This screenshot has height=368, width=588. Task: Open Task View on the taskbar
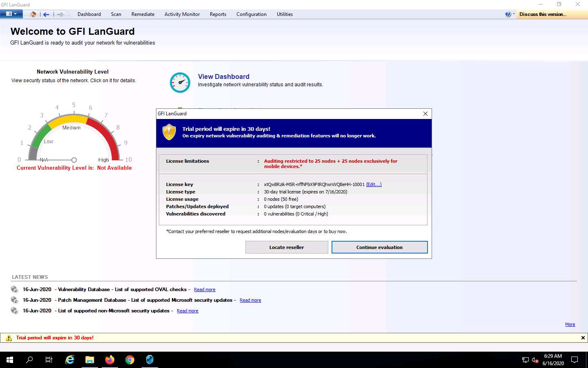coord(49,360)
